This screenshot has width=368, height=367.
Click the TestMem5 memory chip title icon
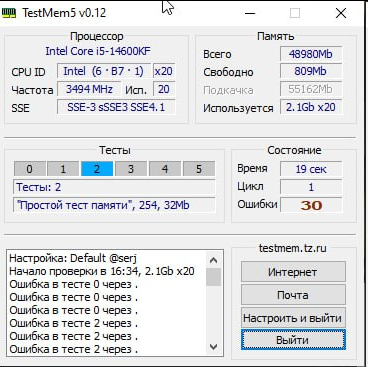click(x=9, y=13)
